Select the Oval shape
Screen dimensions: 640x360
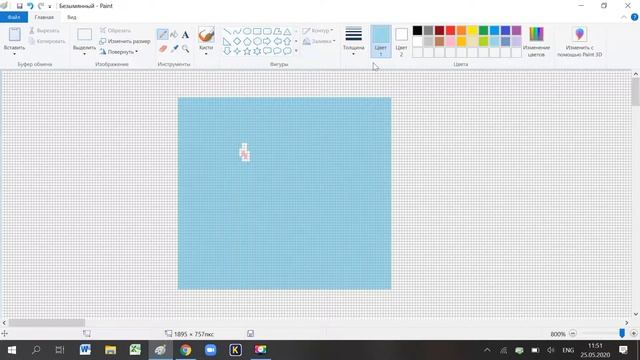click(247, 31)
